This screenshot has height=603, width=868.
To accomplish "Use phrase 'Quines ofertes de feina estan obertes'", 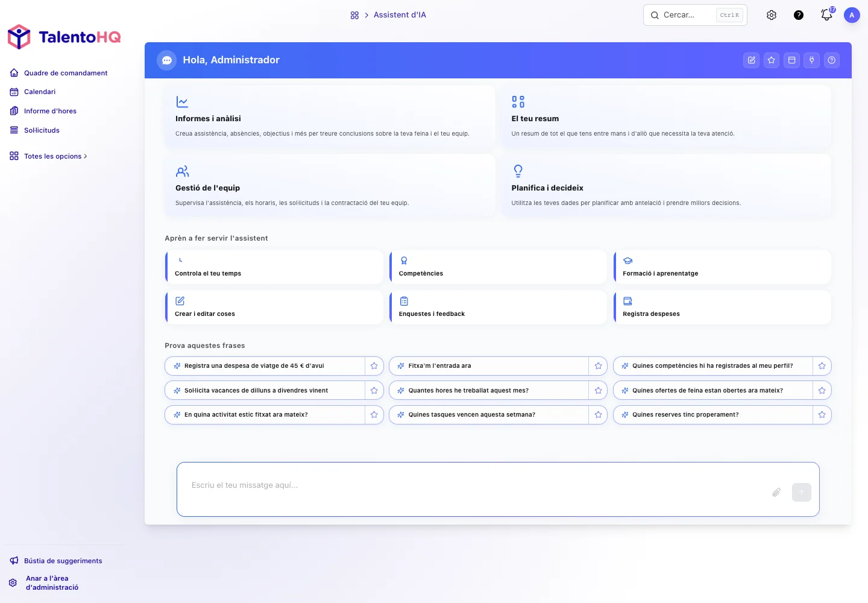I will (713, 391).
